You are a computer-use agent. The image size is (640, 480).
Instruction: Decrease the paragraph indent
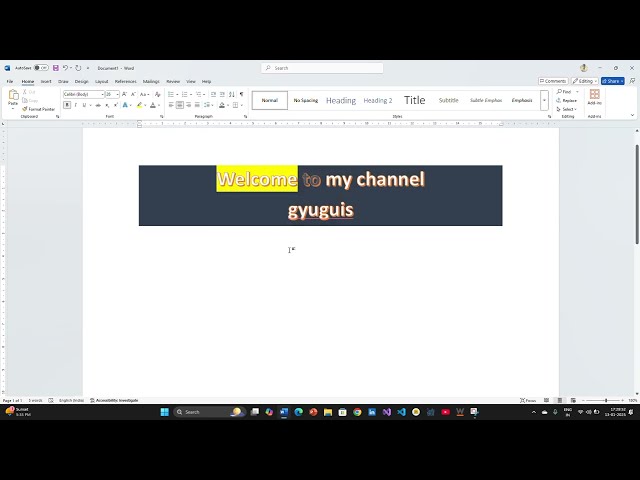pos(213,94)
